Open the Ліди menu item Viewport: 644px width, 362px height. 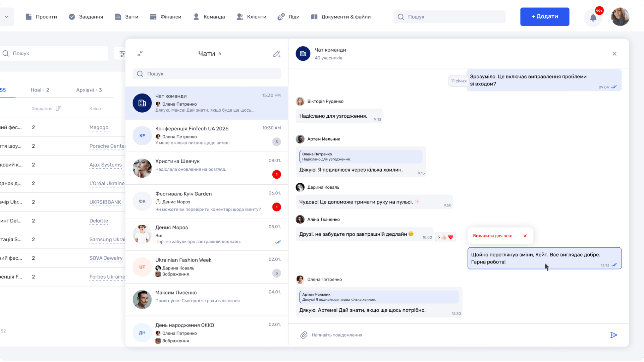coord(288,17)
